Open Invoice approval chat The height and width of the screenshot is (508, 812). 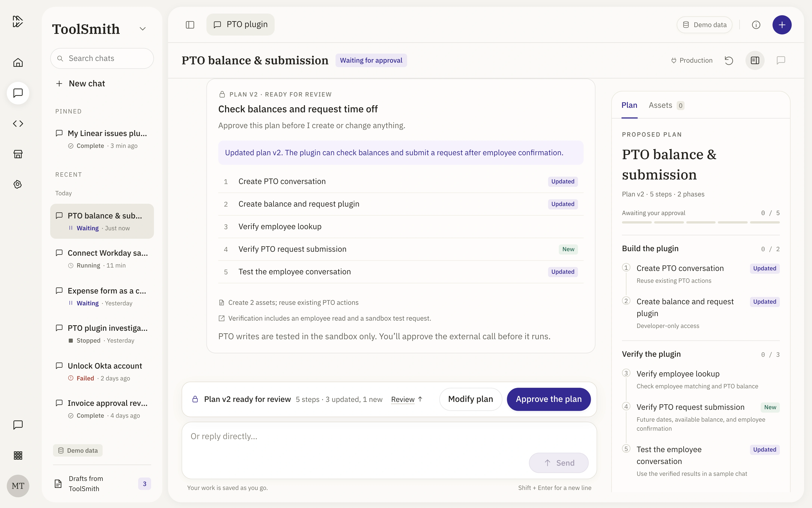pos(102,409)
